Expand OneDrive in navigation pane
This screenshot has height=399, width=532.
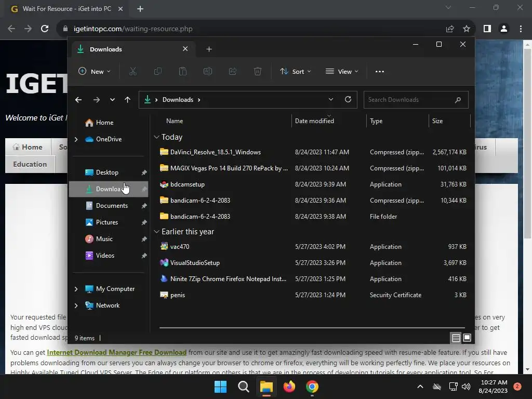click(x=76, y=139)
